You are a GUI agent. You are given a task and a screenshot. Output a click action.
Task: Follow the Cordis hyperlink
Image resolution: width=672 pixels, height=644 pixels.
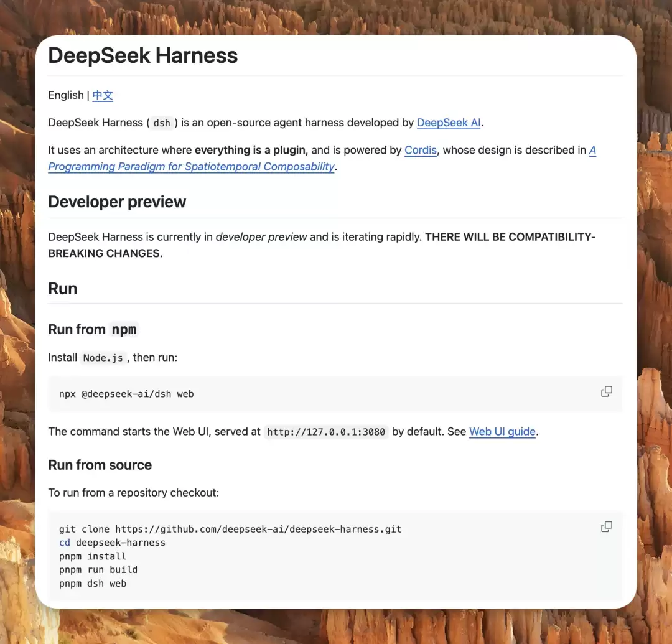[x=421, y=150]
